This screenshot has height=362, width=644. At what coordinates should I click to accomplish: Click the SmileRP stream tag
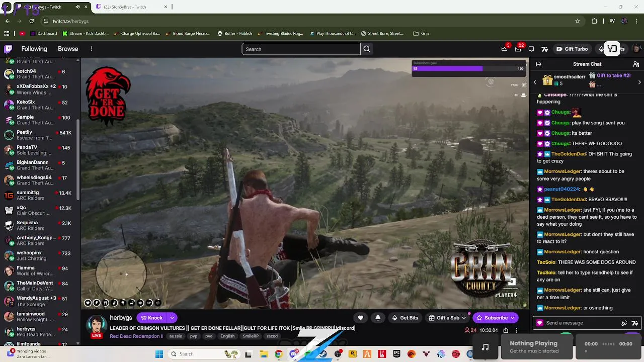[251, 336]
